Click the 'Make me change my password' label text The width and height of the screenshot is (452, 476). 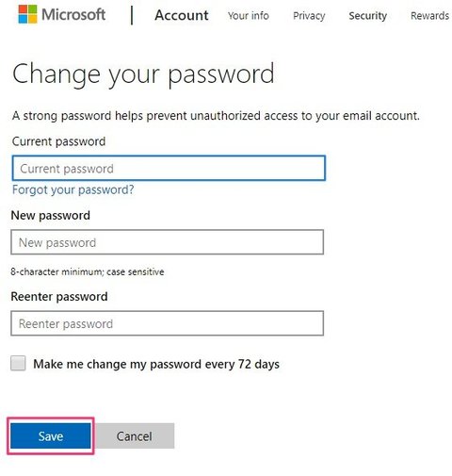point(156,364)
